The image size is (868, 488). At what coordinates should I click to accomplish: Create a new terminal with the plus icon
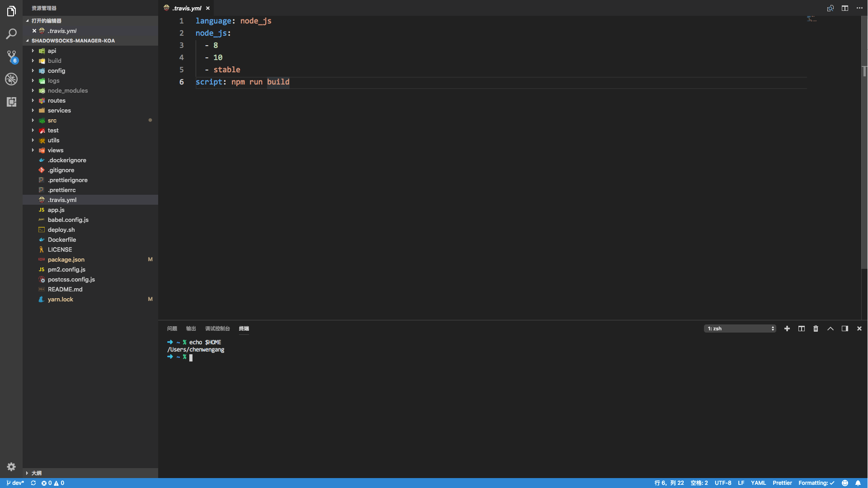787,328
